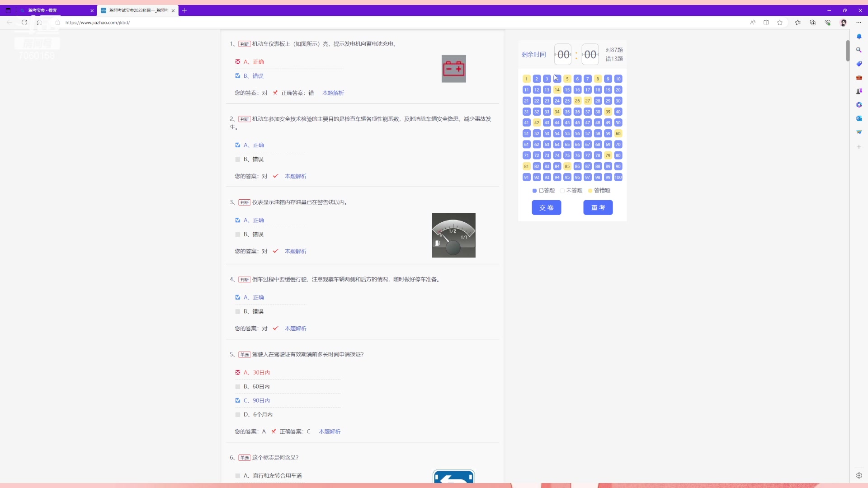Open the Read aloud icon in the address bar
The width and height of the screenshot is (868, 488).
click(x=753, y=23)
